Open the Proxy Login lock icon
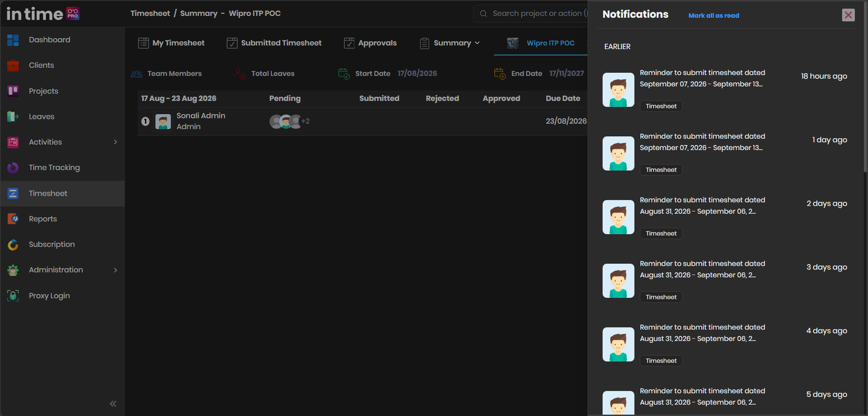The image size is (868, 416). point(13,296)
